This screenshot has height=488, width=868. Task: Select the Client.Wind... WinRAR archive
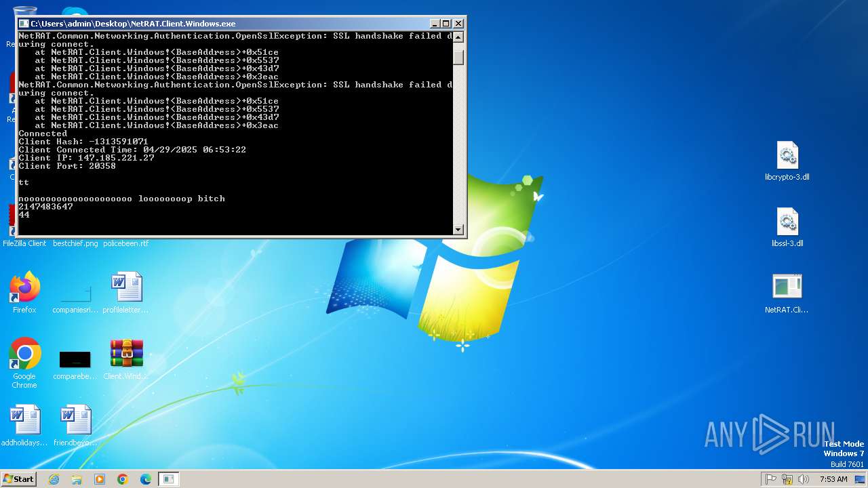click(126, 359)
